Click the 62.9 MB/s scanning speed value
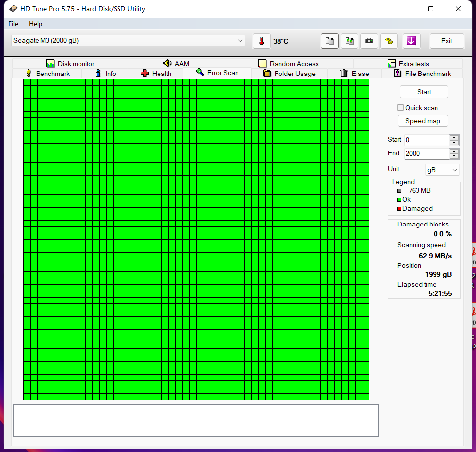 coord(436,256)
